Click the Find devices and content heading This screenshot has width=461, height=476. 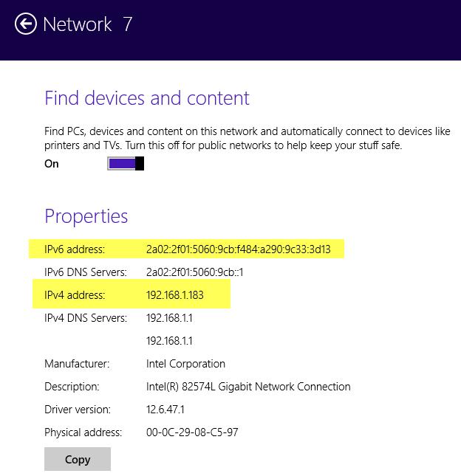tap(147, 98)
